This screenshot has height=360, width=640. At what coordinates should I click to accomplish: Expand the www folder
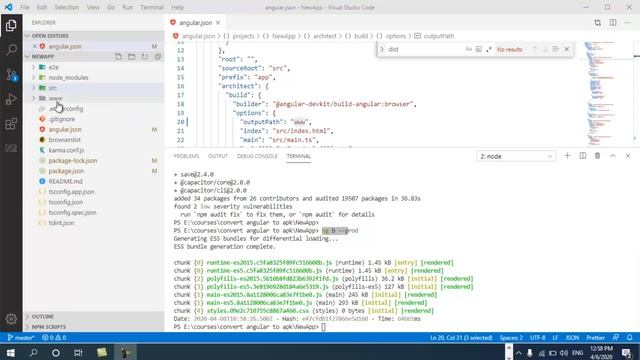[94, 98]
